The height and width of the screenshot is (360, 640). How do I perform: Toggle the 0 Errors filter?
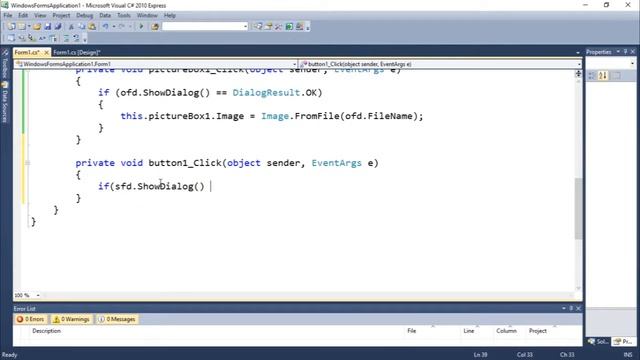30,319
